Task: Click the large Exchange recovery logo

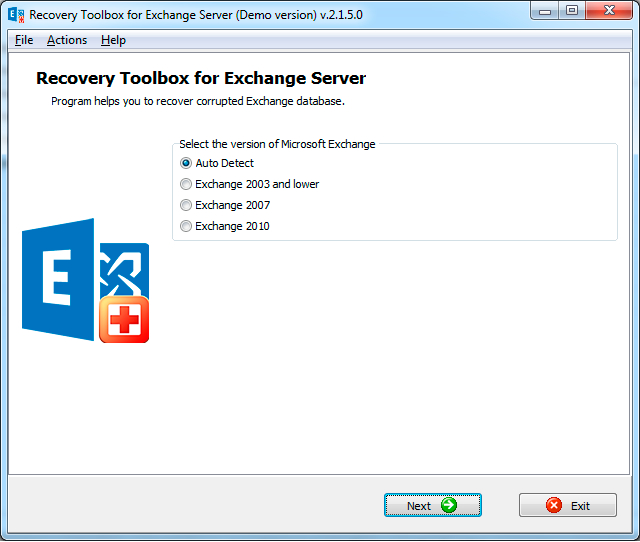Action: click(85, 280)
